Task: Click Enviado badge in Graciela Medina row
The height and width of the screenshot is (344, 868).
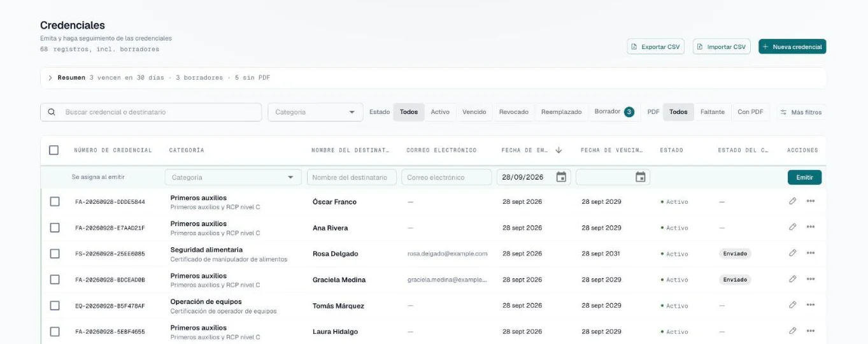Action: tap(735, 280)
